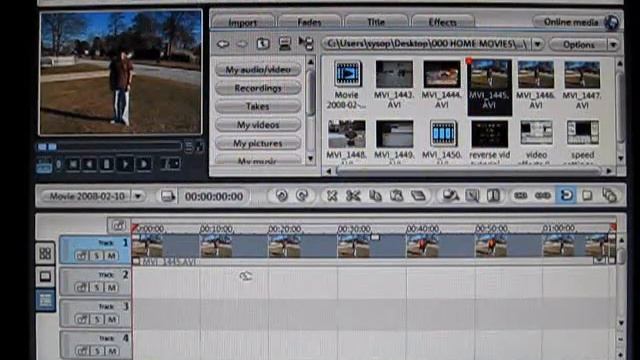Click the Copy icon in the editing toolbar
The width and height of the screenshot is (640, 360).
(375, 196)
